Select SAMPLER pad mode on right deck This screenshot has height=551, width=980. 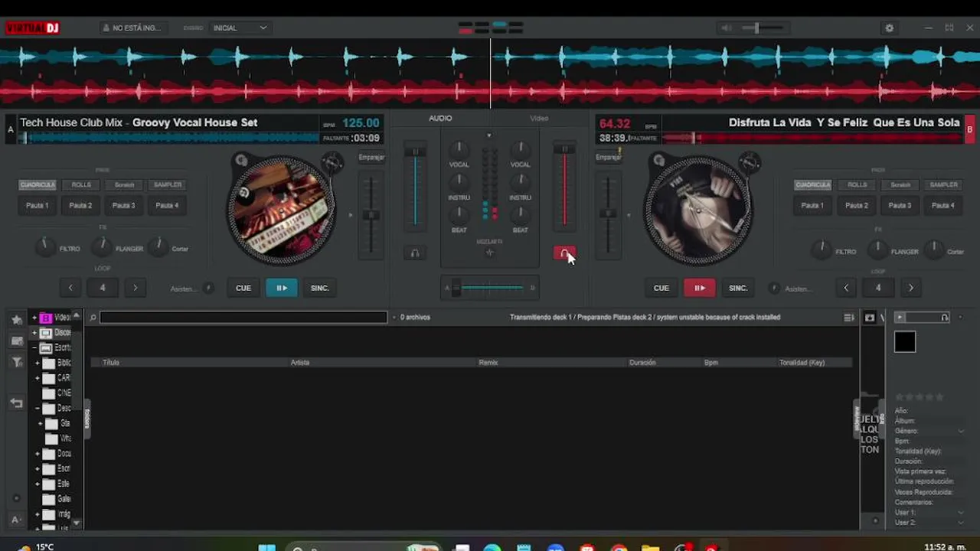click(943, 184)
